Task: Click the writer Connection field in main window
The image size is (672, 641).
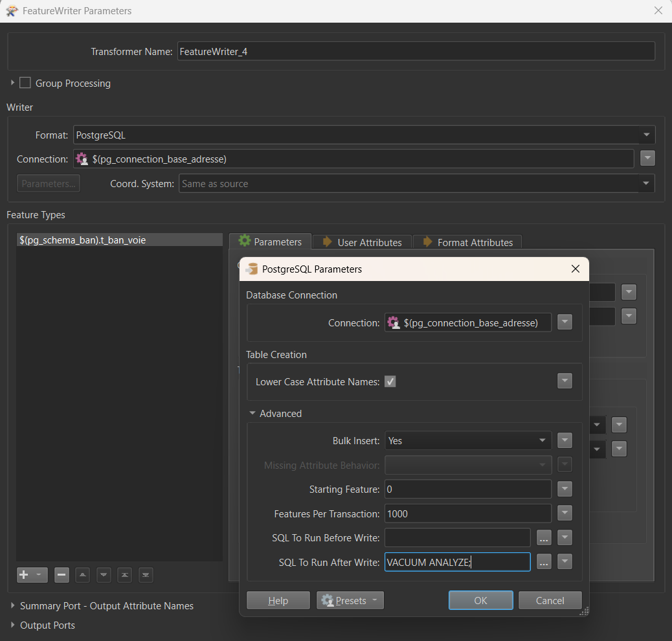Action: coord(353,159)
